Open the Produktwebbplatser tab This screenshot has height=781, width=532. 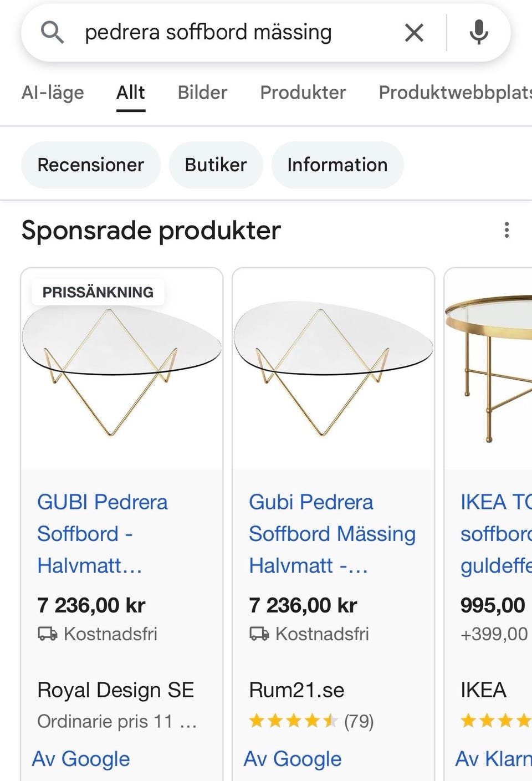pyautogui.click(x=454, y=93)
